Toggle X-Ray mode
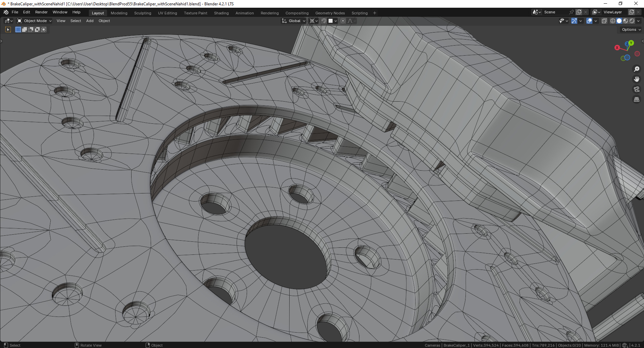The width and height of the screenshot is (644, 348). pos(604,21)
